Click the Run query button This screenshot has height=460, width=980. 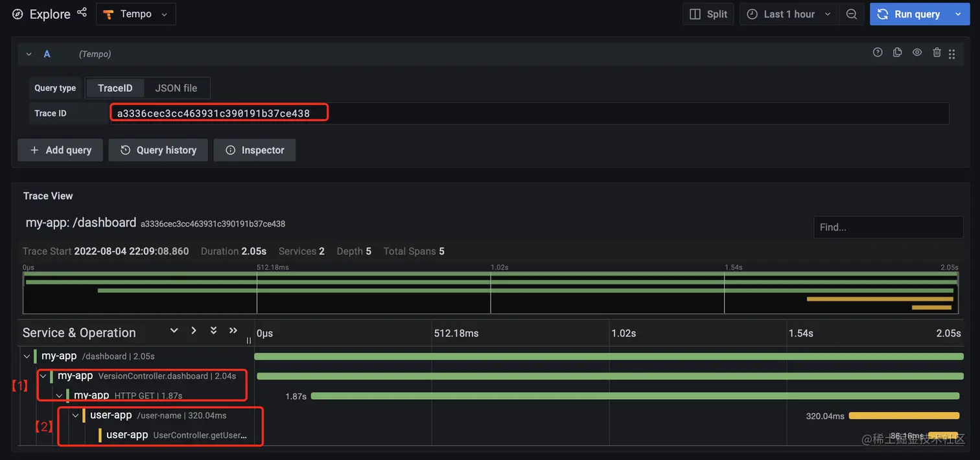[x=909, y=14]
